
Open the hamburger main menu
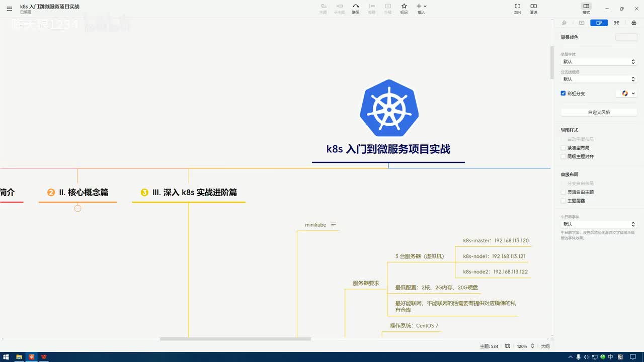point(9,9)
